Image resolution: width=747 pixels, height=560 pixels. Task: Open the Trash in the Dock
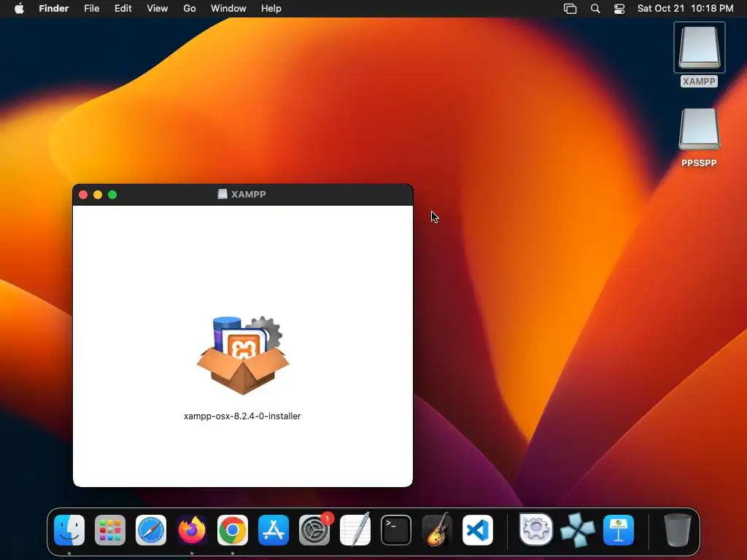678,530
